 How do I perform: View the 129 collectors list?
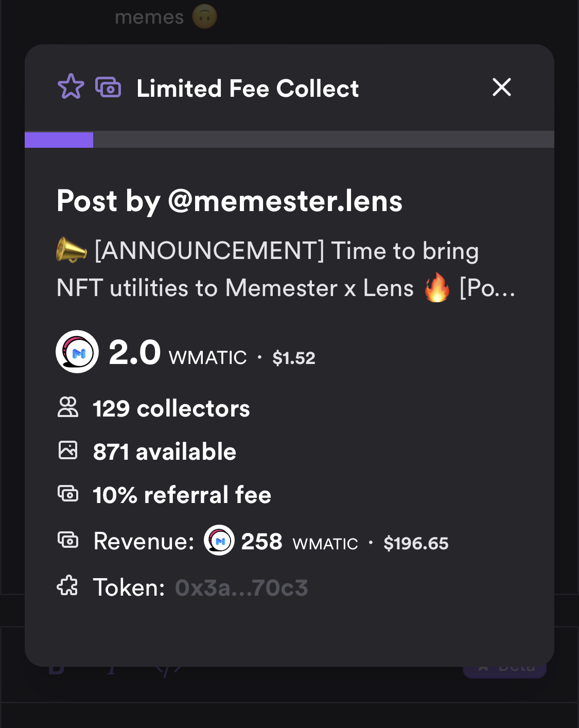click(171, 409)
